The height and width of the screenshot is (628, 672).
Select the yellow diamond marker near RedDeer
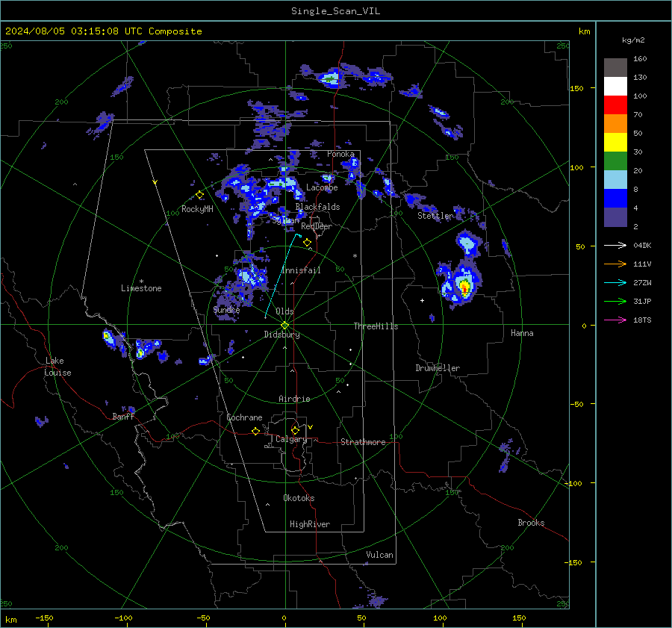pos(307,243)
